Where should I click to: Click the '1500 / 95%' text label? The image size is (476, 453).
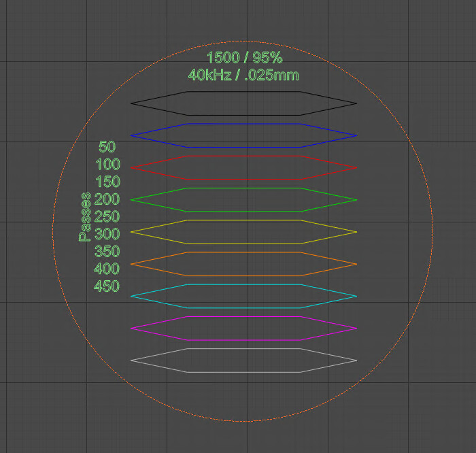coord(245,57)
